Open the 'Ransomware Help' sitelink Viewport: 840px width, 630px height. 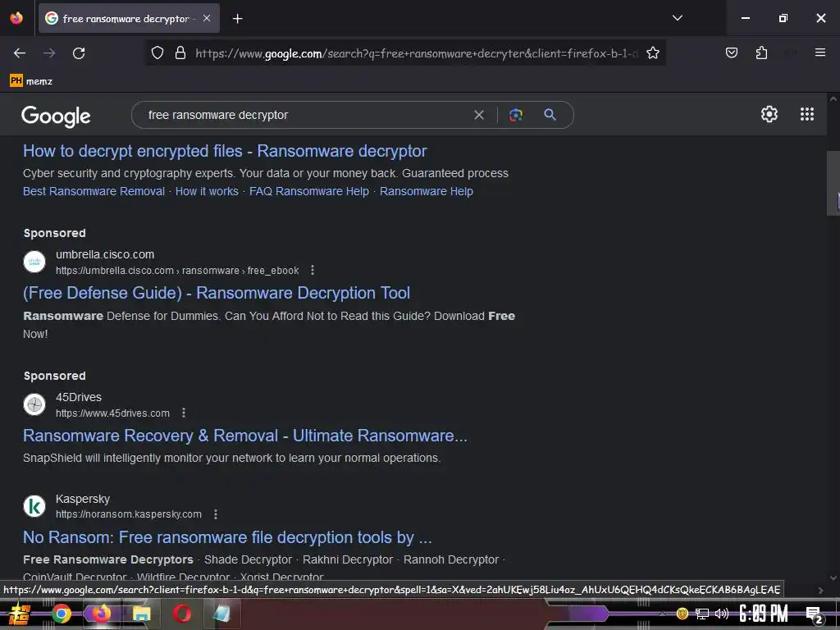coord(427,191)
